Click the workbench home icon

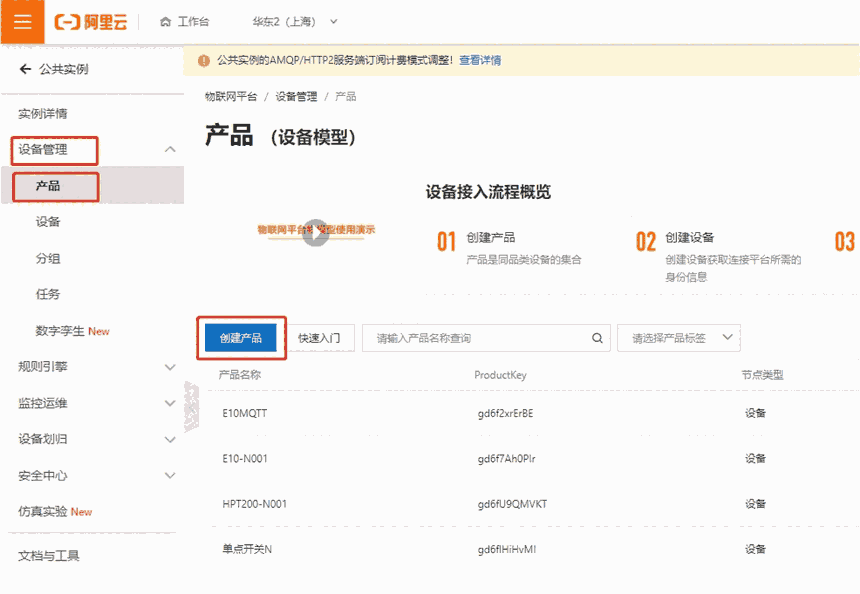tap(165, 22)
